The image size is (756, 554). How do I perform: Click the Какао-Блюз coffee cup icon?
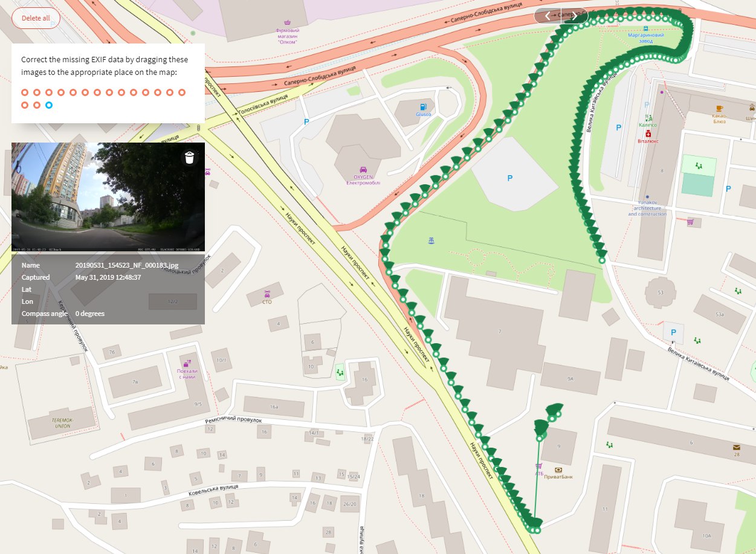719,108
